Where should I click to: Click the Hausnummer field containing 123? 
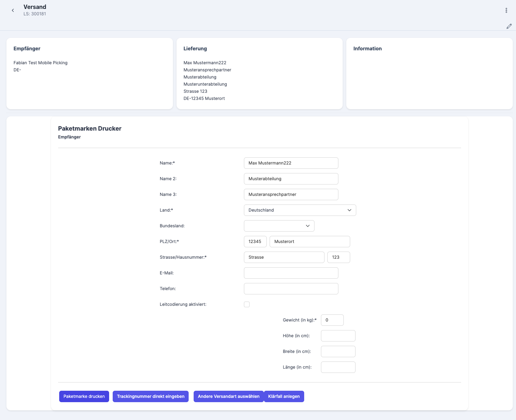(x=338, y=257)
